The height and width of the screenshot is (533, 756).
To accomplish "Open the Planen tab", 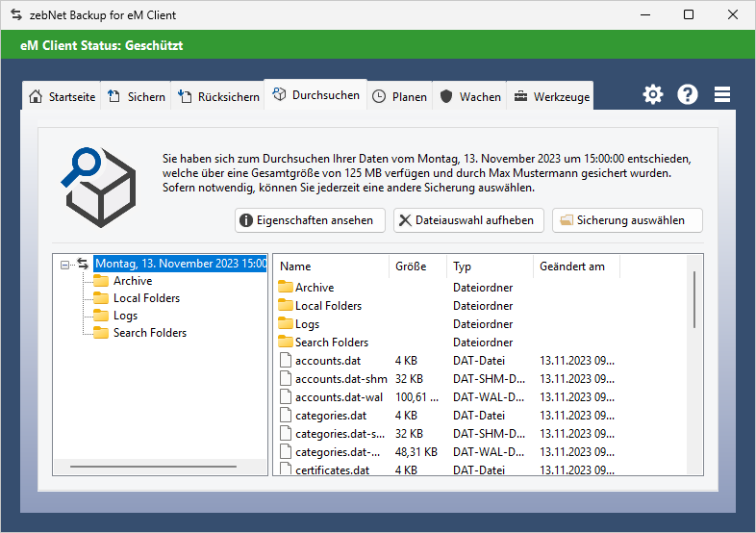I will tap(400, 96).
